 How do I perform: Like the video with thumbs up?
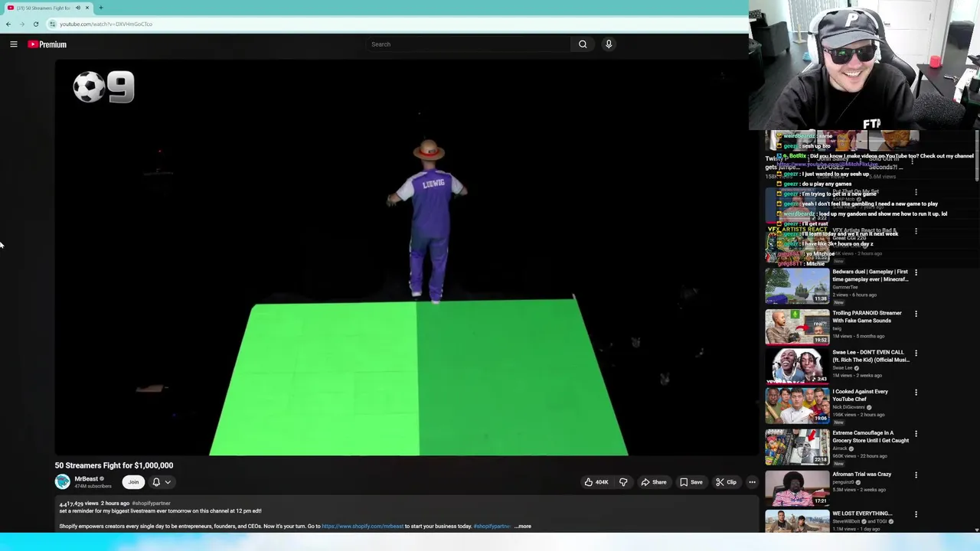pos(596,482)
